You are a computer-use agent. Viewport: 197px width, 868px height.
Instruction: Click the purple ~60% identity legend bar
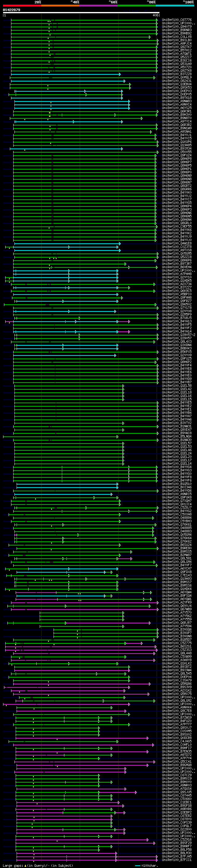99,6
